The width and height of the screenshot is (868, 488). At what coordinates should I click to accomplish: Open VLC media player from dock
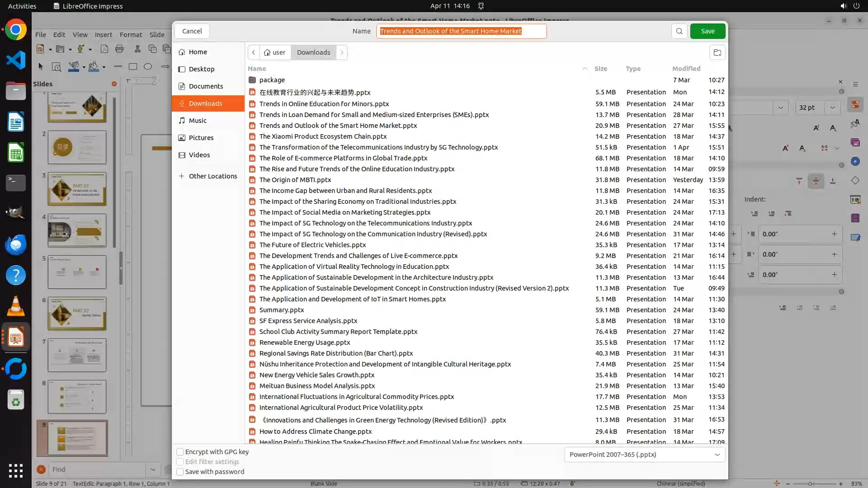coord(16,306)
